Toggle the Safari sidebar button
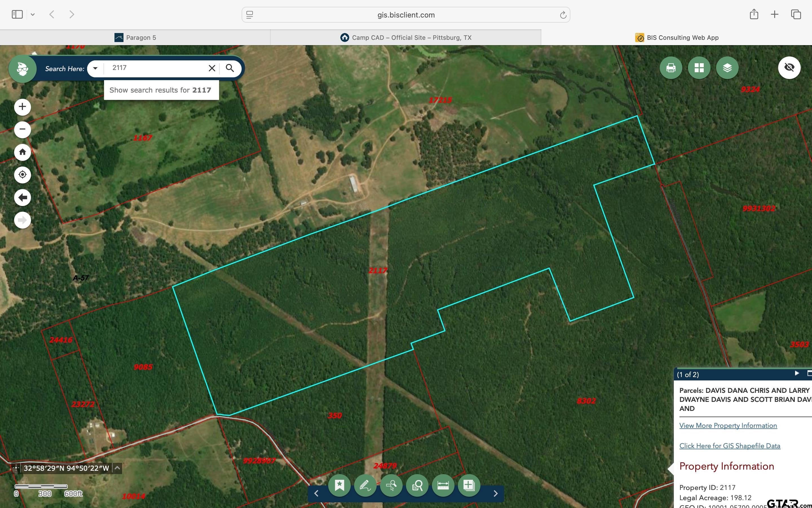This screenshot has width=812, height=508. (17, 14)
